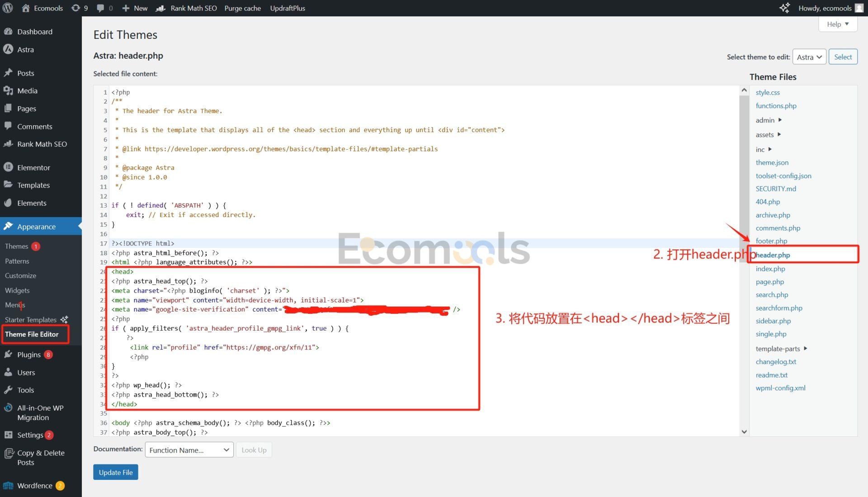Click the Appearance paintbrush icon

tap(8, 226)
